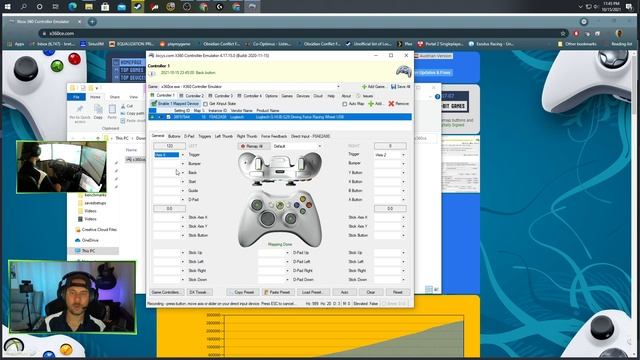Open the Microsoft Store taskbar icon
Screen dimensions: 640x360
click(x=105, y=7)
